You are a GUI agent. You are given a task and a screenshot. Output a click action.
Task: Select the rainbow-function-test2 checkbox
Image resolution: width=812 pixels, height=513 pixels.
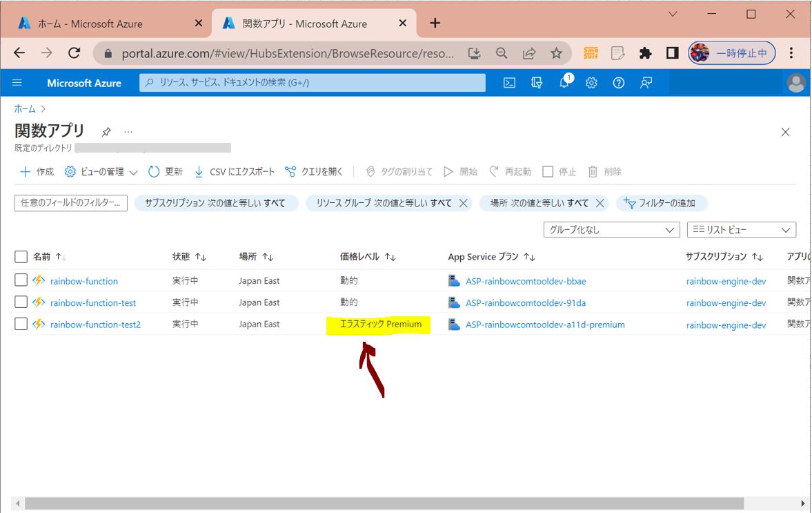pyautogui.click(x=21, y=324)
